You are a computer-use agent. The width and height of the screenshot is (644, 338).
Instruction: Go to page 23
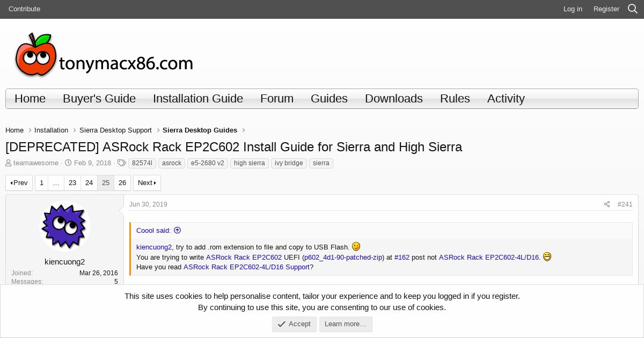(x=72, y=183)
